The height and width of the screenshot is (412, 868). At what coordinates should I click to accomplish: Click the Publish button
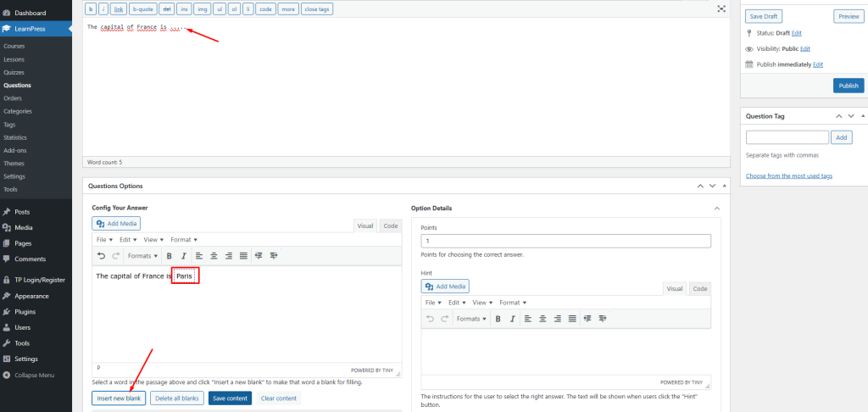point(849,86)
